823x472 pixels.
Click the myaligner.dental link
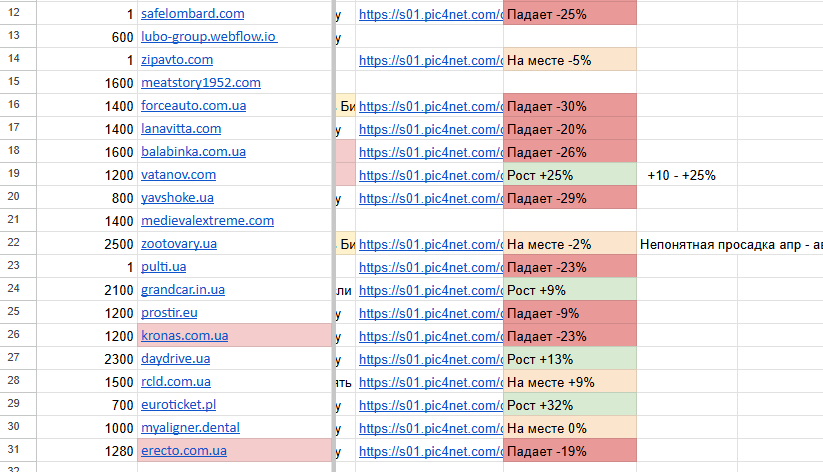(190, 427)
